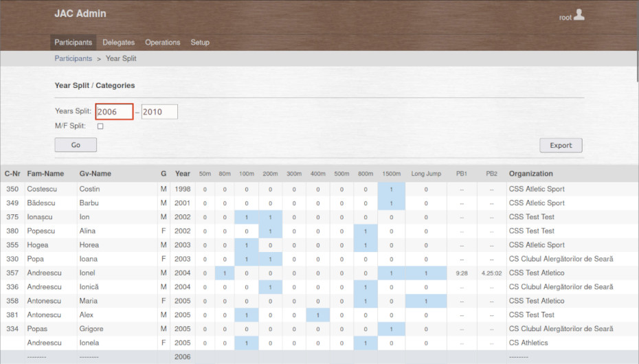Click the Fam-Name column header
Screen dimensions: 639x364
point(45,174)
